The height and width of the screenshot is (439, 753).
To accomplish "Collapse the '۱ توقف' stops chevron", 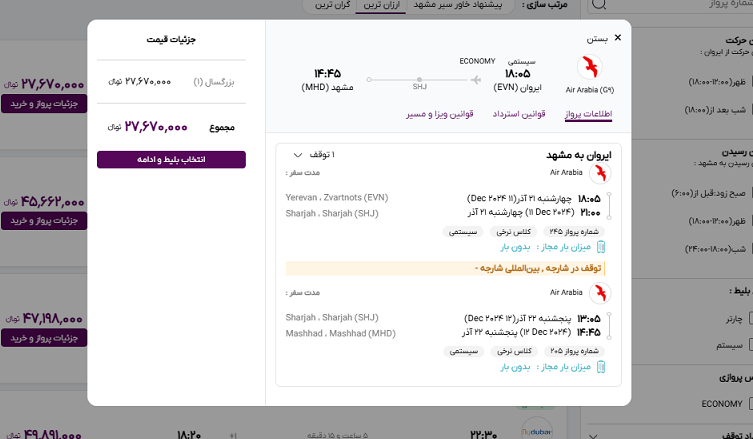I will pyautogui.click(x=298, y=155).
